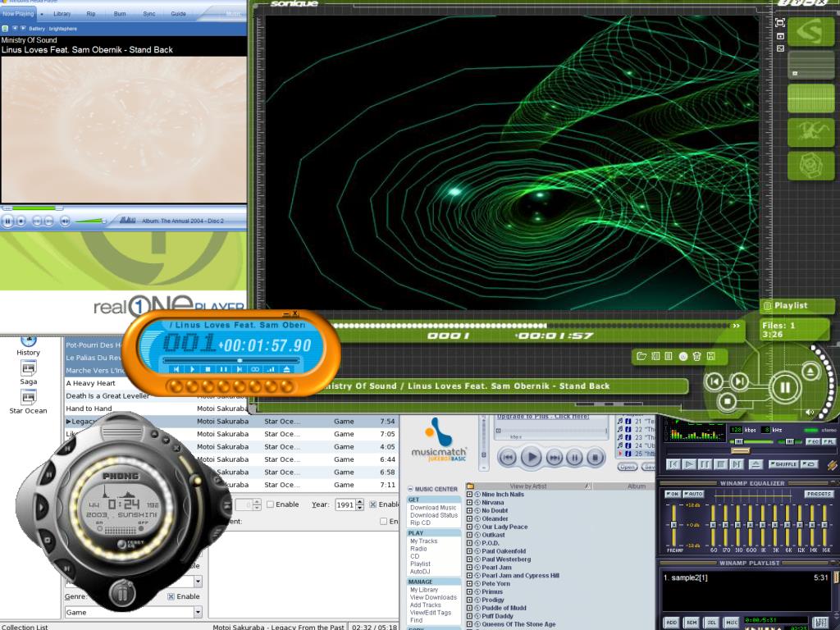The width and height of the screenshot is (840, 630).
Task: Pause playback in the Sonique player
Action: [x=785, y=387]
